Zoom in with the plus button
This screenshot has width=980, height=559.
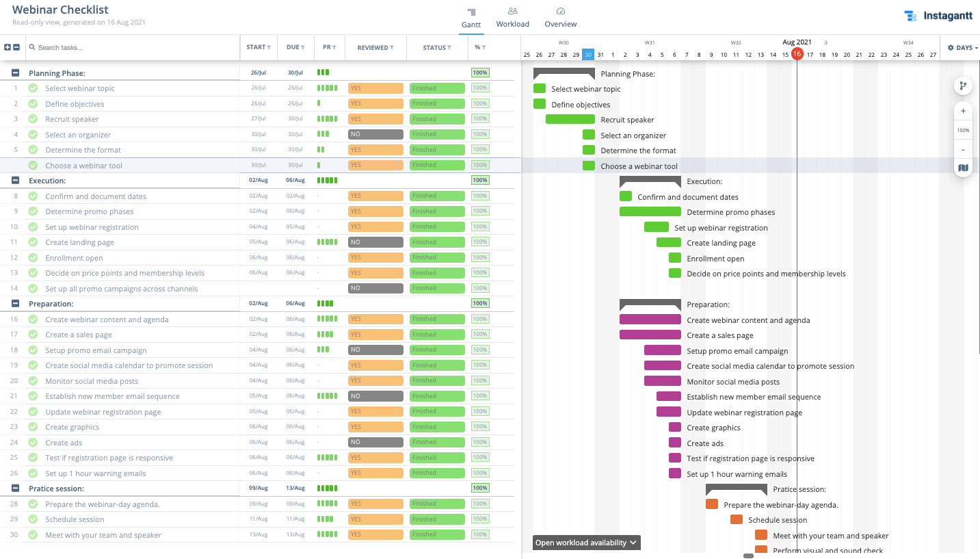[x=963, y=111]
